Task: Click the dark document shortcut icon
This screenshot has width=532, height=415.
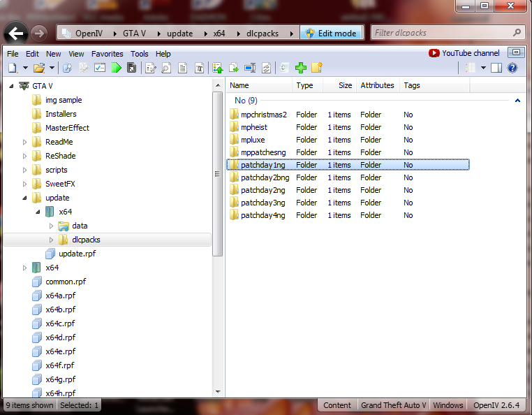Action: (132, 68)
